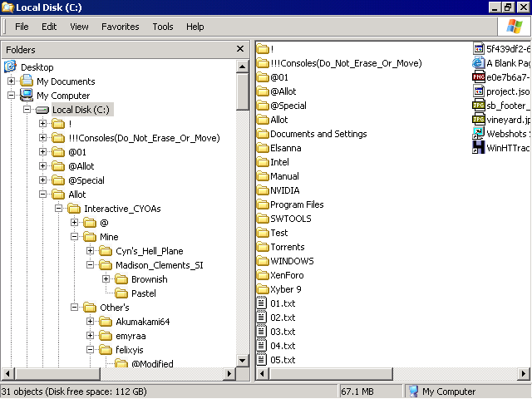Image resolution: width=532 pixels, height=399 pixels.
Task: Select the sb_footer JPG file icon
Action: (x=479, y=106)
